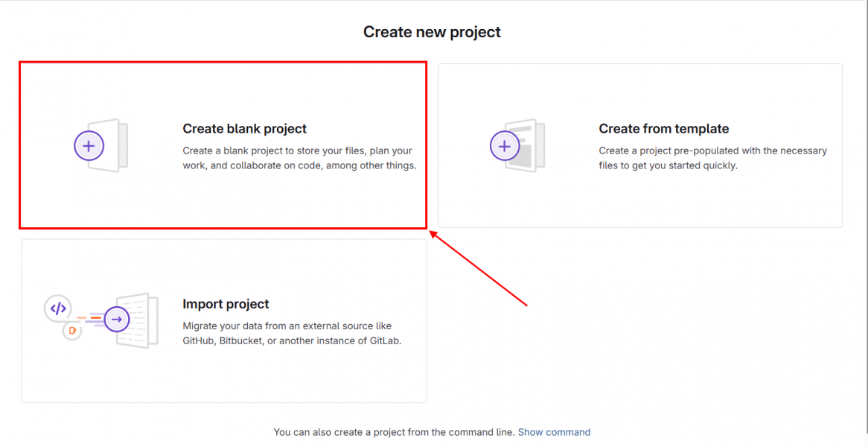The height and width of the screenshot is (447, 868).
Task: Click the import project arrow circle icon
Action: point(116,319)
